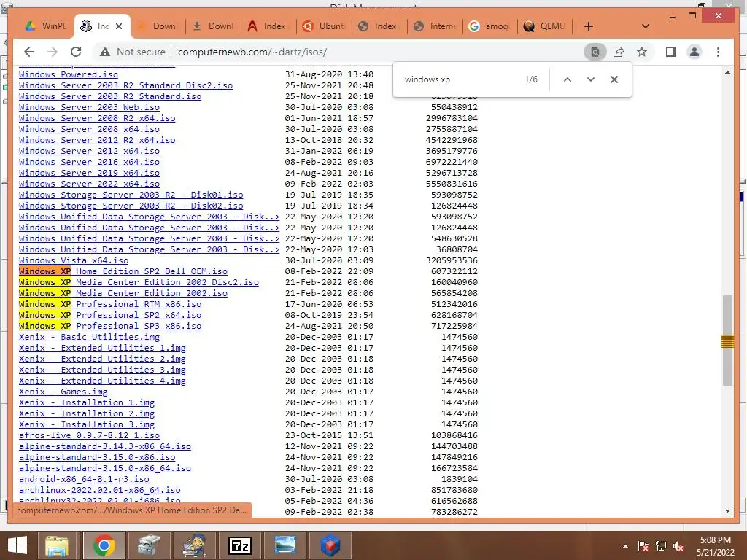Screen dimensions: 747x560
Task: Switch to the Index tab with red A icon
Action: (x=268, y=26)
